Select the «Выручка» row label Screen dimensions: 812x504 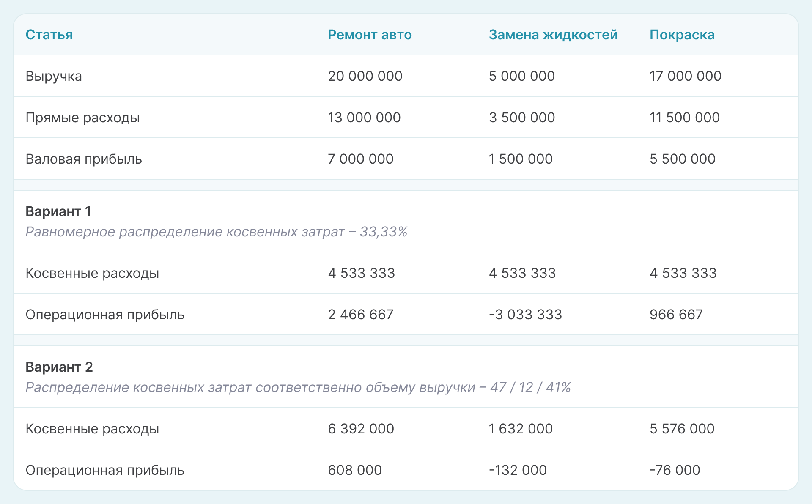point(54,76)
